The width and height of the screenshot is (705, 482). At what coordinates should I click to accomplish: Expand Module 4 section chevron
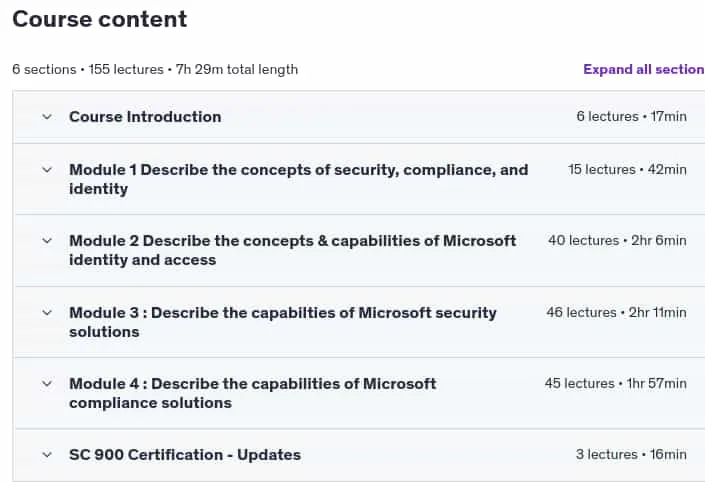(47, 384)
